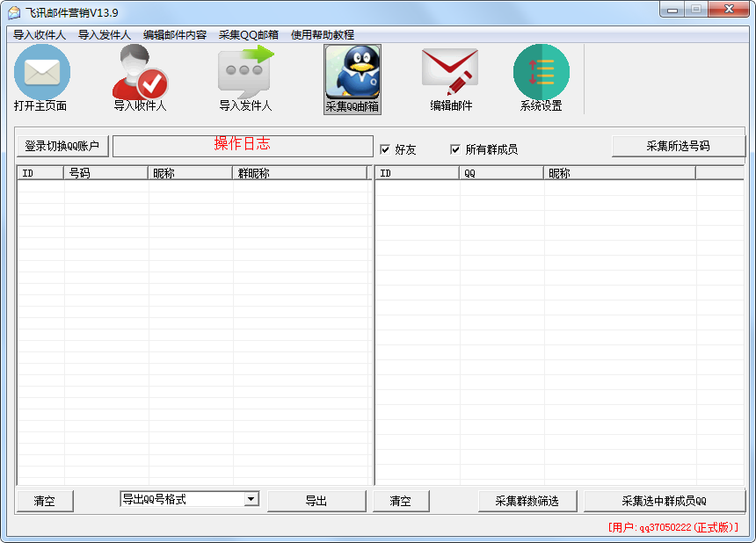The width and height of the screenshot is (756, 543).
Task: Click the left panel 清空 button
Action: [x=45, y=501]
